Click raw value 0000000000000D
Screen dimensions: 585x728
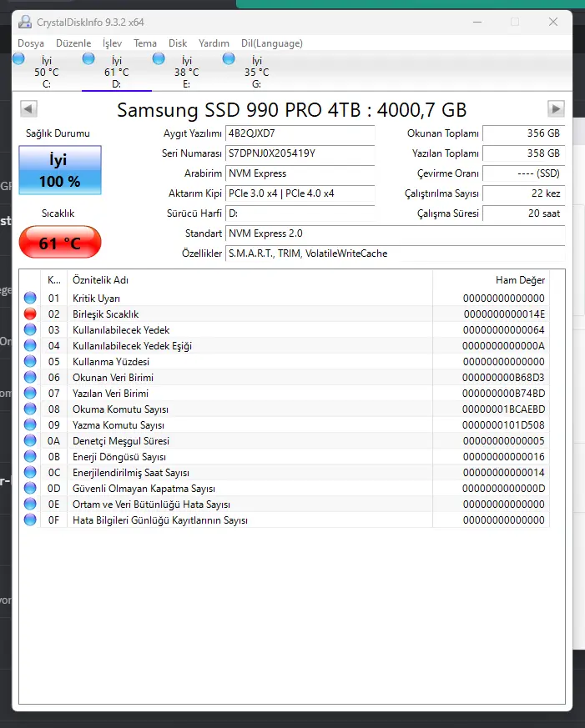(503, 489)
